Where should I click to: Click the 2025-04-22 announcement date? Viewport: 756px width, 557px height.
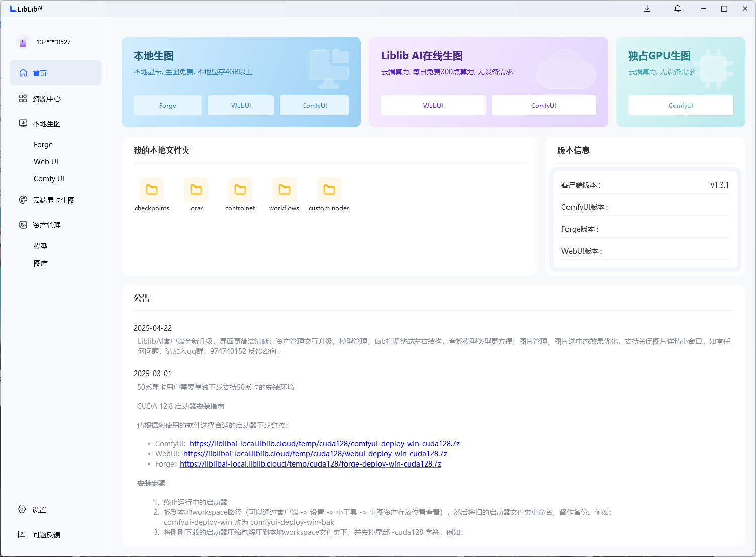[153, 328]
